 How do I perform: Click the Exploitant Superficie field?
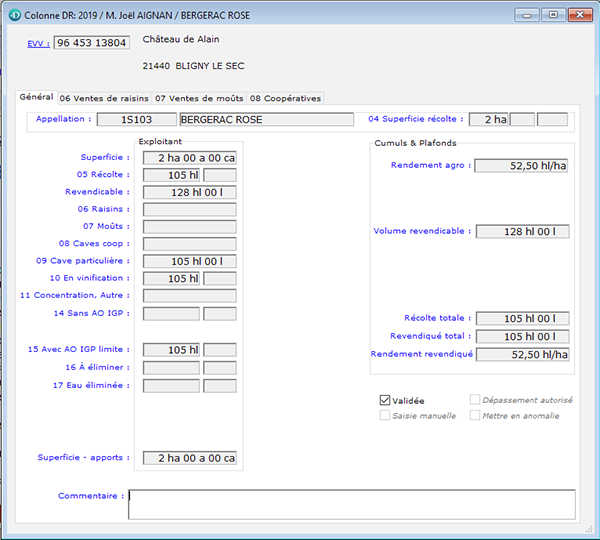[x=190, y=158]
